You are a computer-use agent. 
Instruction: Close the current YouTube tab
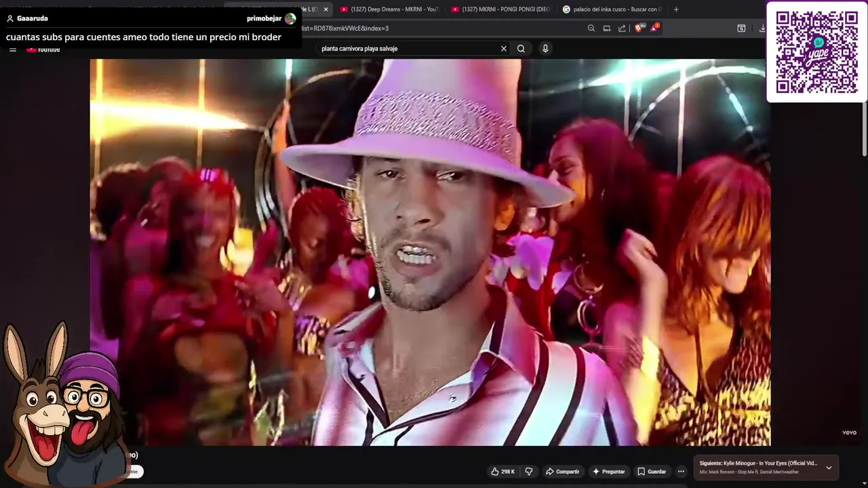[326, 9]
